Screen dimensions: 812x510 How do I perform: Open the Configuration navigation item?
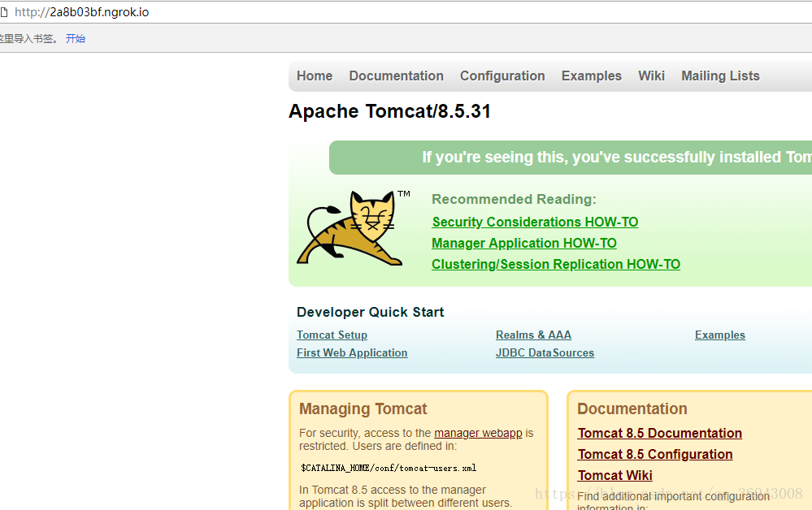(502, 76)
